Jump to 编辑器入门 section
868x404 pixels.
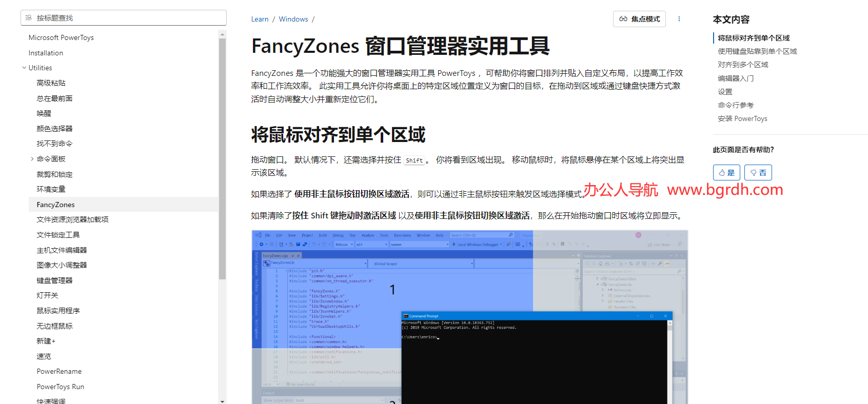[x=736, y=78]
